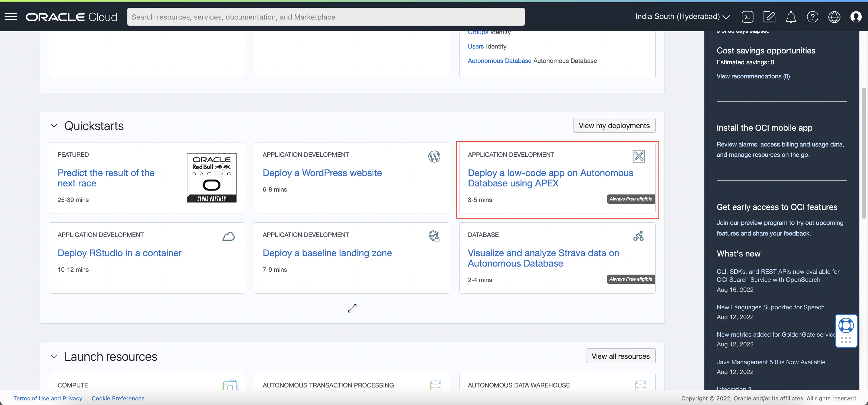Open Deploy a WordPress website quickstart
Image resolution: width=868 pixels, height=405 pixels.
[x=322, y=173]
